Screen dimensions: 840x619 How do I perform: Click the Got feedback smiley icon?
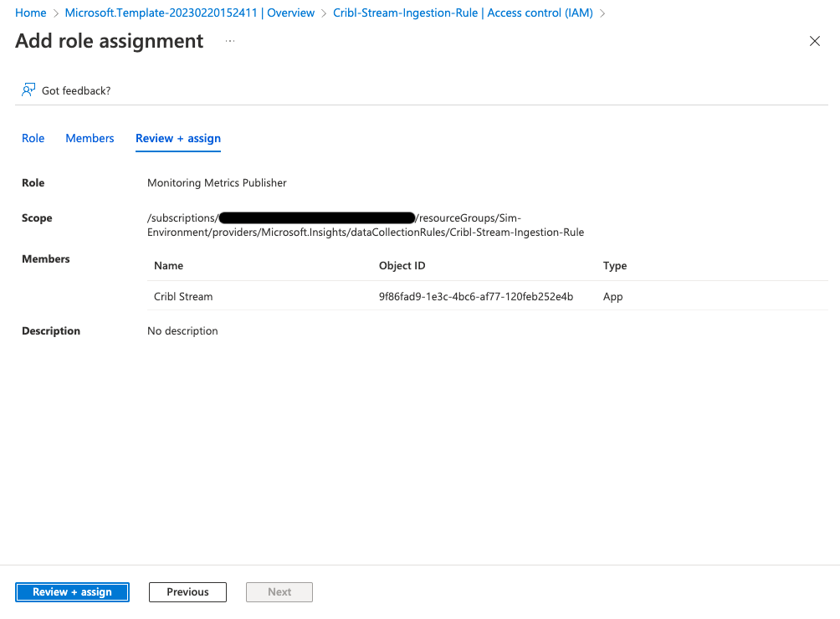(28, 89)
